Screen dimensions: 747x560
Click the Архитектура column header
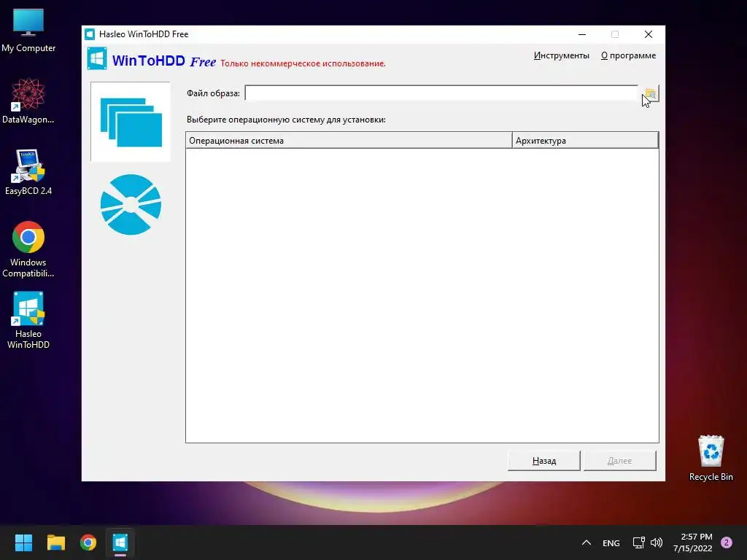tap(586, 141)
